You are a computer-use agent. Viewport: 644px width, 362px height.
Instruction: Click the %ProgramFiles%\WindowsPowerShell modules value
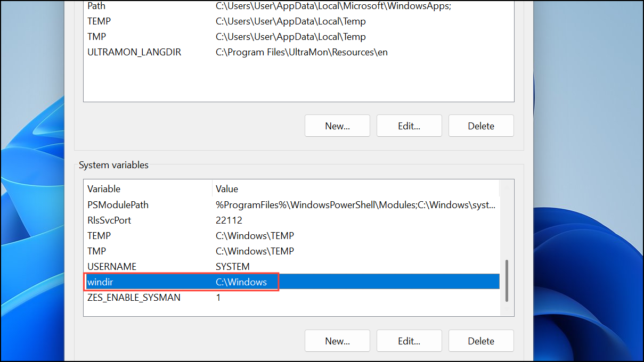[356, 205]
